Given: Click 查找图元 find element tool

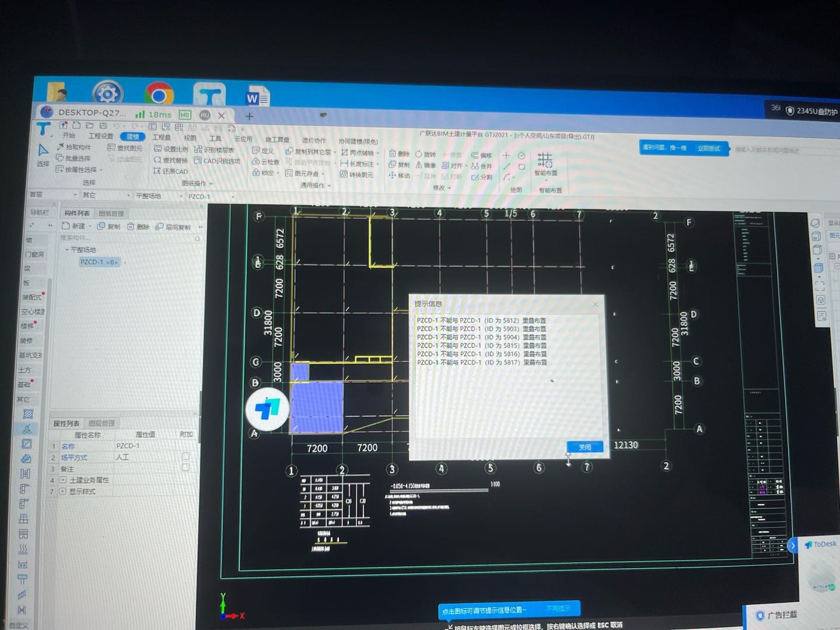Looking at the screenshot, I should click(125, 148).
